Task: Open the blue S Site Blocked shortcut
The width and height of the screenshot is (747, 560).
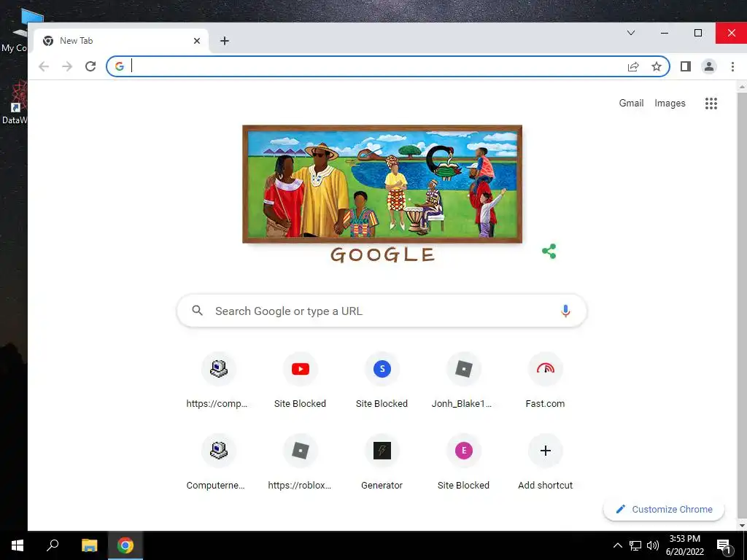Action: [x=382, y=381]
